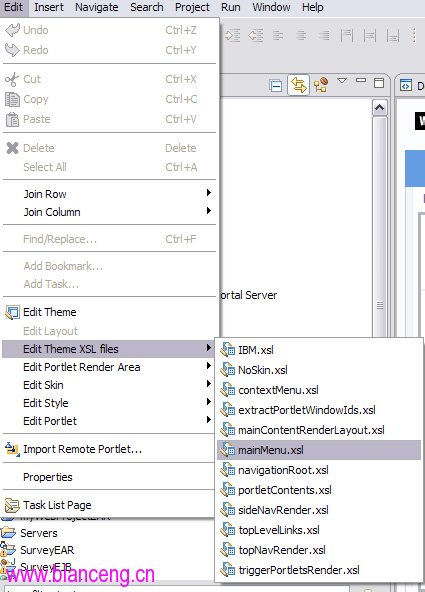The width and height of the screenshot is (425, 592).
Task: Click the Collapse All icon in view toolbar
Action: pyautogui.click(x=276, y=86)
